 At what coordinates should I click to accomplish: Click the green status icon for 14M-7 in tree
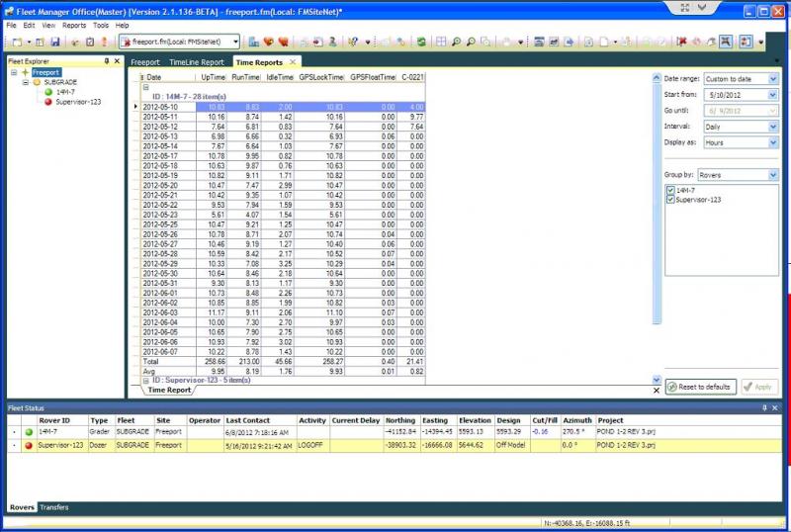(47, 92)
